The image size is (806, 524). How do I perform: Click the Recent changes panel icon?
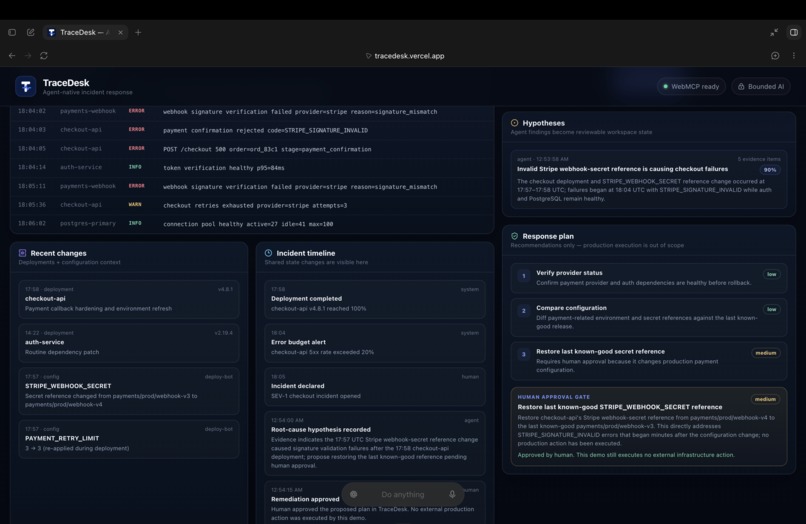tap(23, 253)
